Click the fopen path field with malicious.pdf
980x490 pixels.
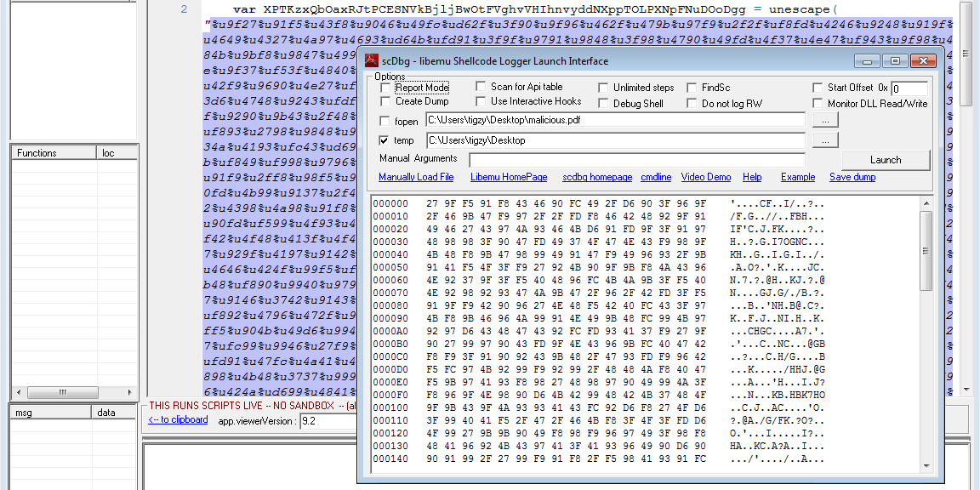tap(616, 119)
